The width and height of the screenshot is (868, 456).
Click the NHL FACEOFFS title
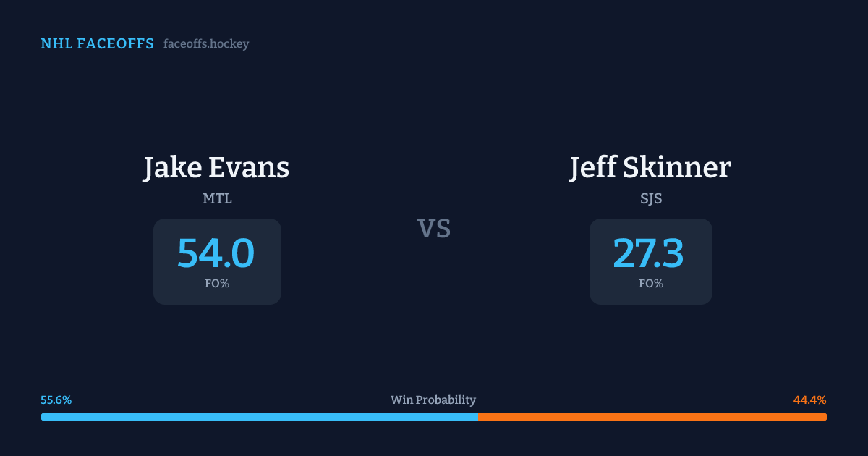coord(97,44)
